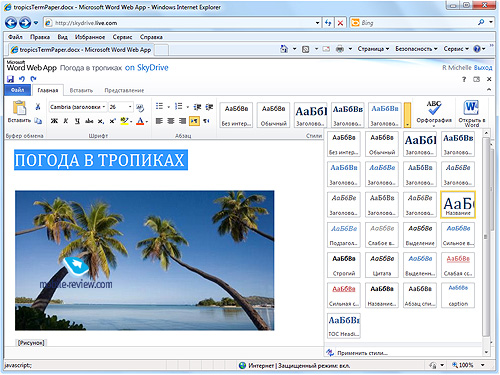
Task: Toggle italic К formatting
Action: [x=66, y=121]
